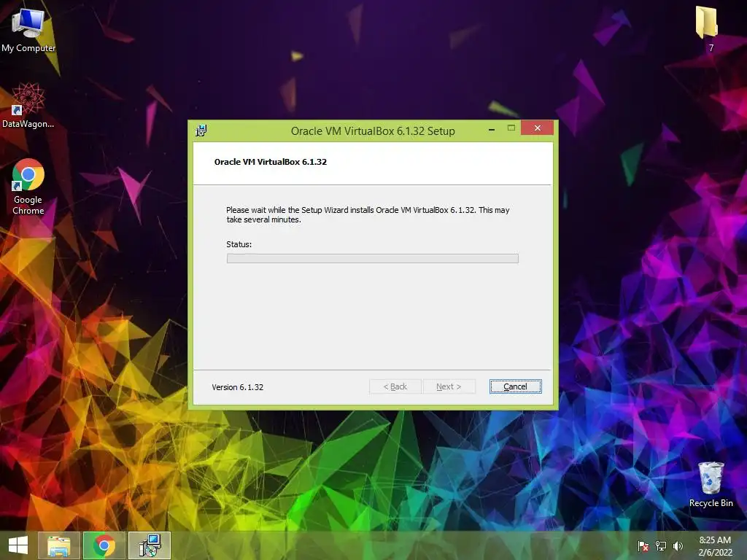Select the DataWagon desktop shortcut
Screen dimensions: 747x560
coord(28,106)
